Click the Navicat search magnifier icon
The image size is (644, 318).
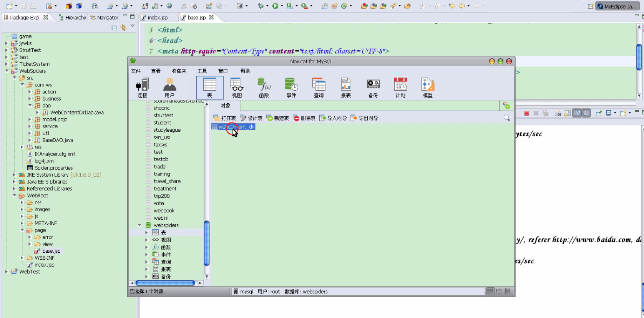coord(507,118)
